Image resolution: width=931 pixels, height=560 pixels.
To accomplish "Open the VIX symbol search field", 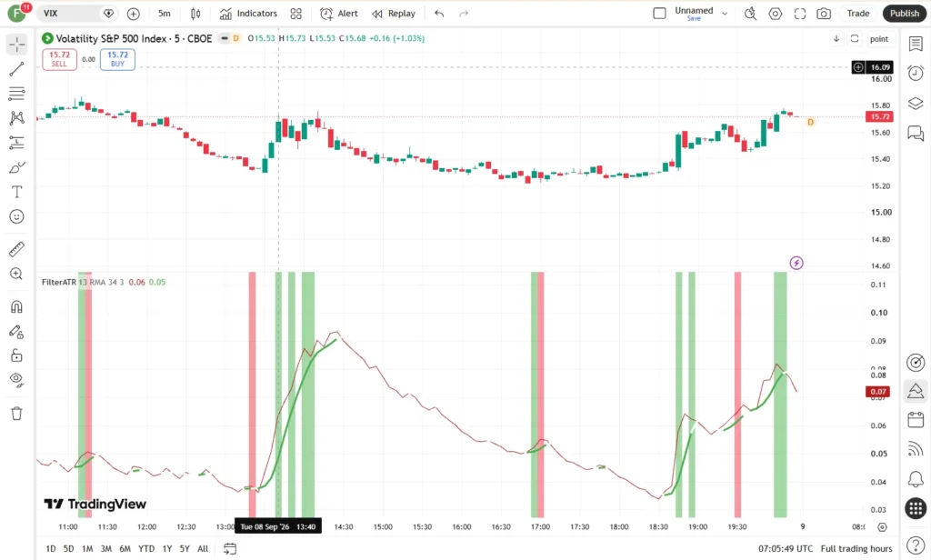I will point(78,13).
